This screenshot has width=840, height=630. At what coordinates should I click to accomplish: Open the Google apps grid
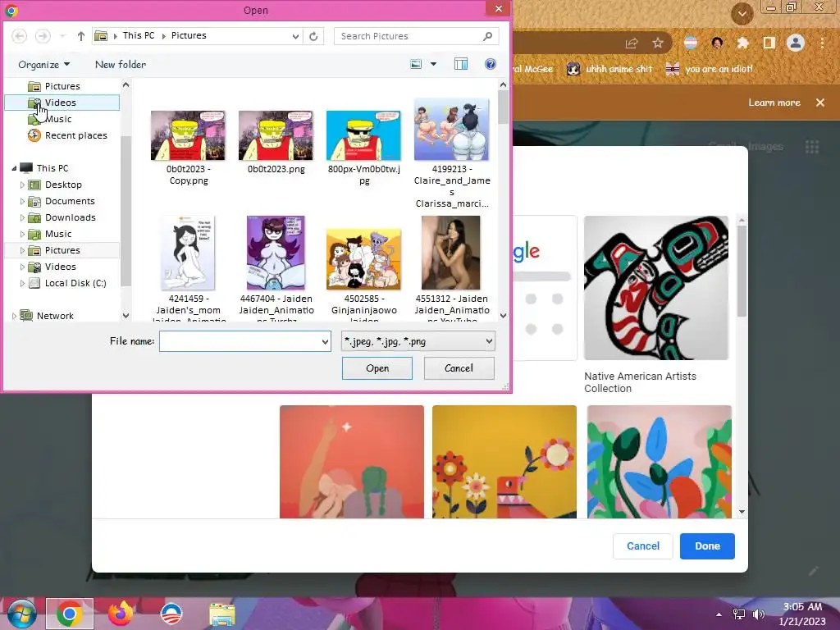tap(812, 147)
